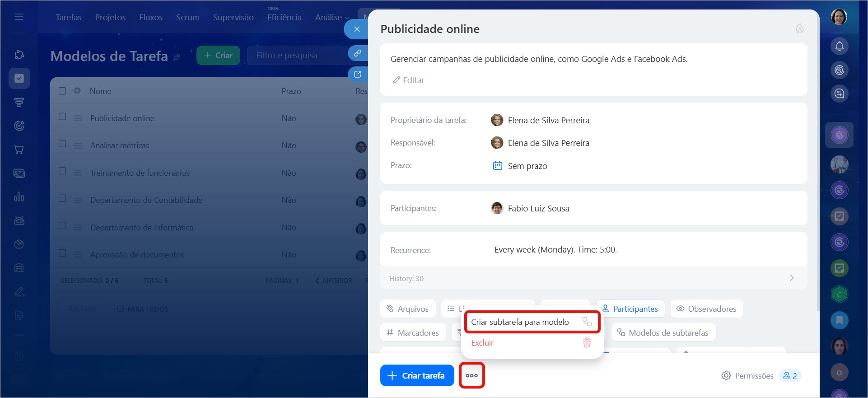Open the Análise dropdown menu

331,17
